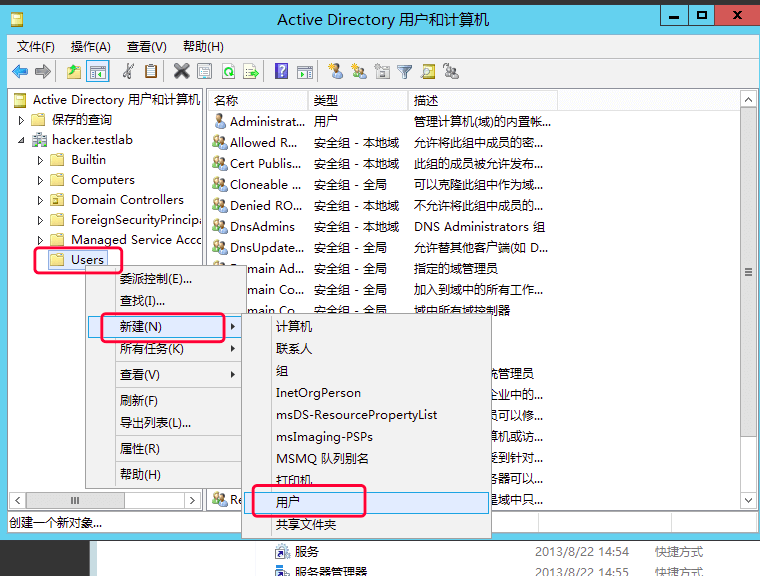The width and height of the screenshot is (760, 576).
Task: Expand the 保存的查询 tree node
Action: [x=21, y=120]
